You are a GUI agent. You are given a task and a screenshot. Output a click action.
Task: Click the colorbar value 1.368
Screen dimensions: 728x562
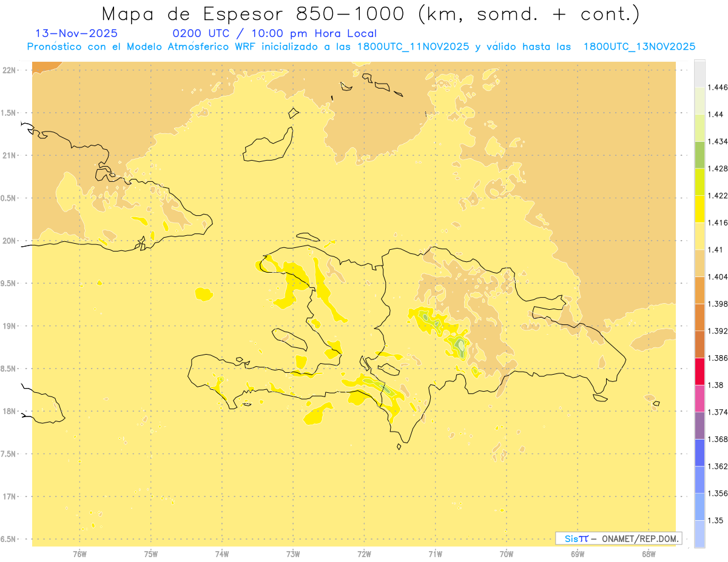coord(718,439)
